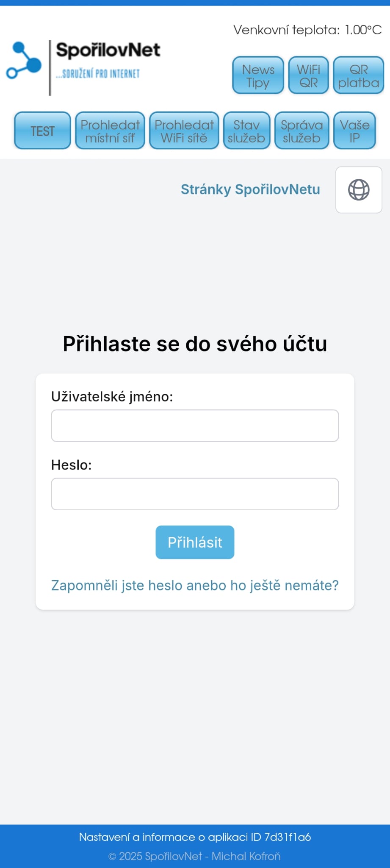Open Nastavení a informace o aplikaci
390x868 pixels.
pos(195,837)
